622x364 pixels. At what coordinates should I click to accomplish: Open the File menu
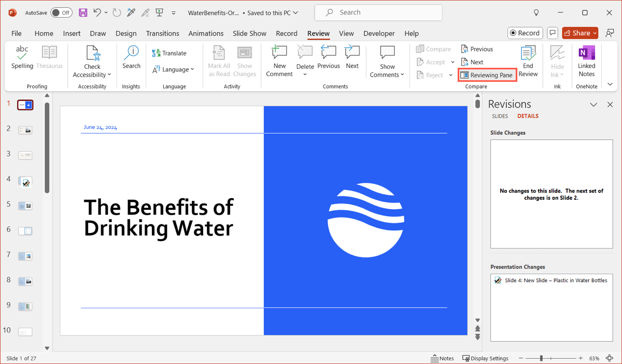pyautogui.click(x=17, y=33)
